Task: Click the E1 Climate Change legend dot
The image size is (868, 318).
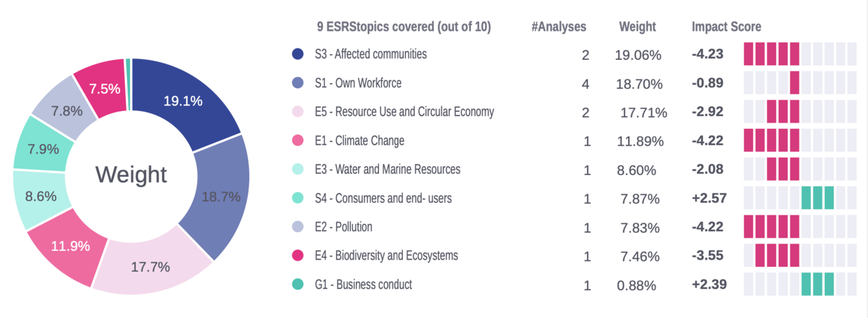Action: point(298,141)
